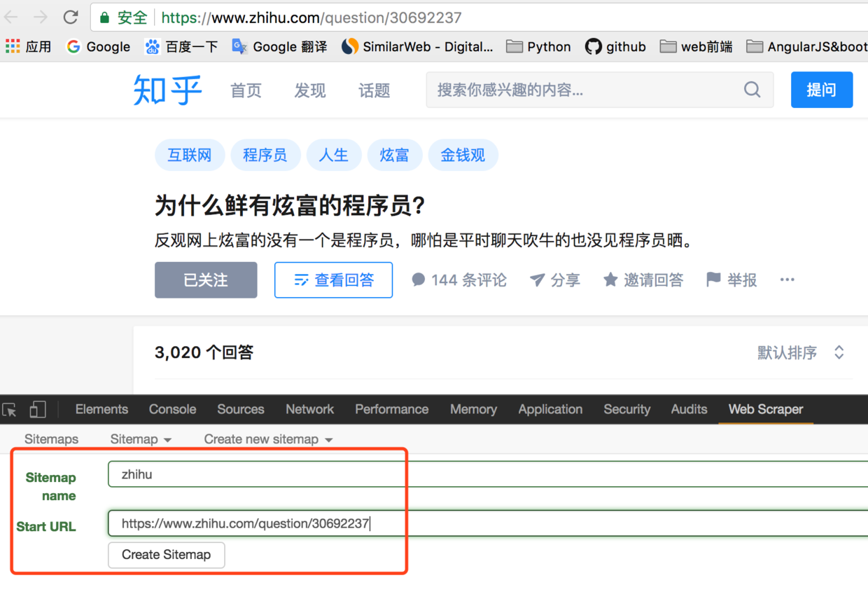Click the question title 为什么鲜有炫富的程序员?
Image resolution: width=868 pixels, height=606 pixels.
(x=290, y=206)
